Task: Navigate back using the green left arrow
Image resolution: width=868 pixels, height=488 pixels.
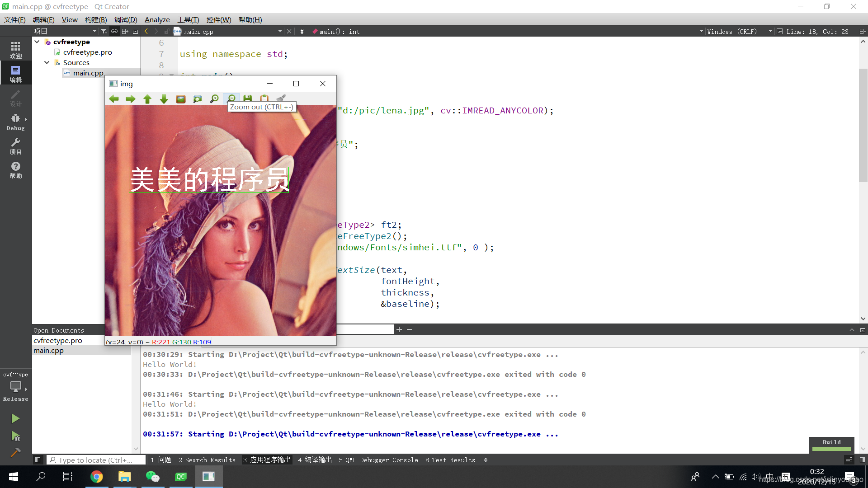Action: pyautogui.click(x=114, y=99)
